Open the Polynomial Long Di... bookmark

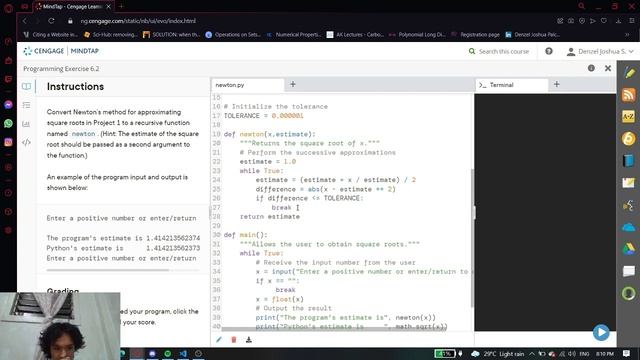coord(417,35)
